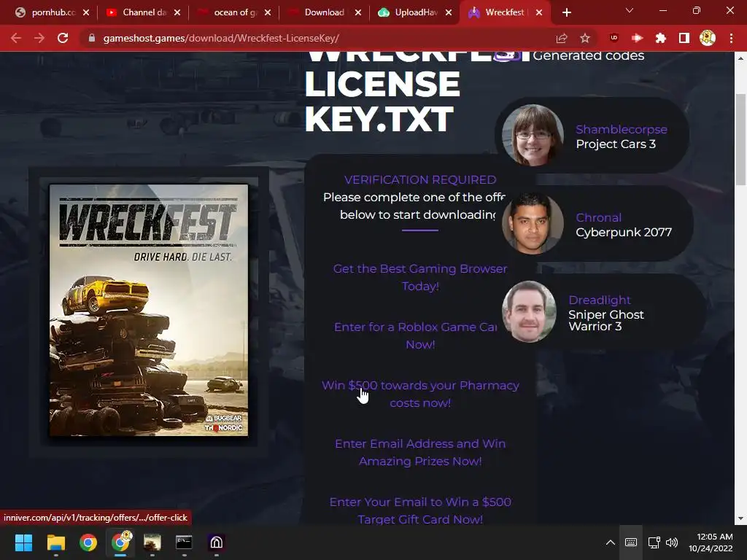Expand the hidden system tray icons
This screenshot has height=560, width=747.
(611, 542)
